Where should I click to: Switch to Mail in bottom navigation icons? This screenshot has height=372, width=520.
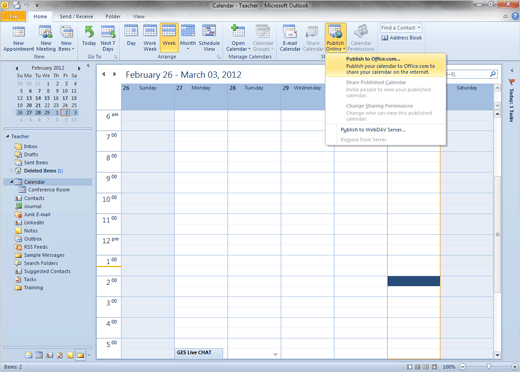click(x=29, y=355)
